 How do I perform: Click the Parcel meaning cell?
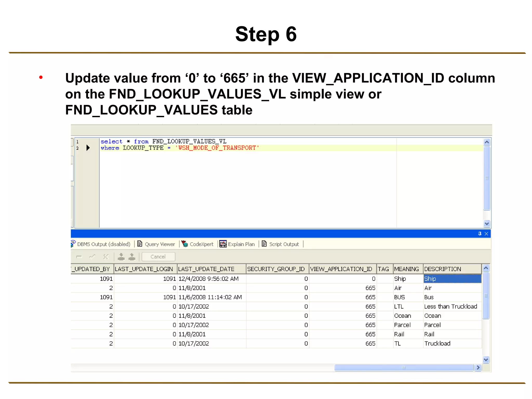tap(408, 325)
